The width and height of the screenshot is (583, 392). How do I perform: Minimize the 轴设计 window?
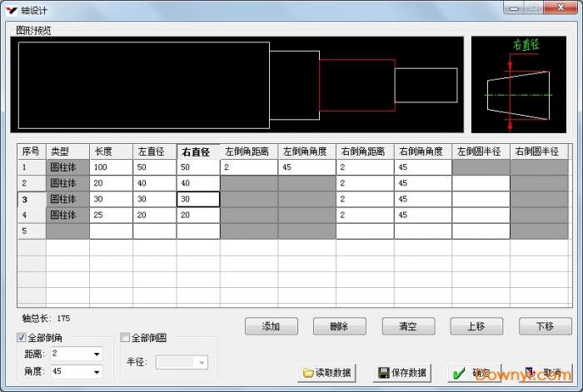pyautogui.click(x=514, y=7)
